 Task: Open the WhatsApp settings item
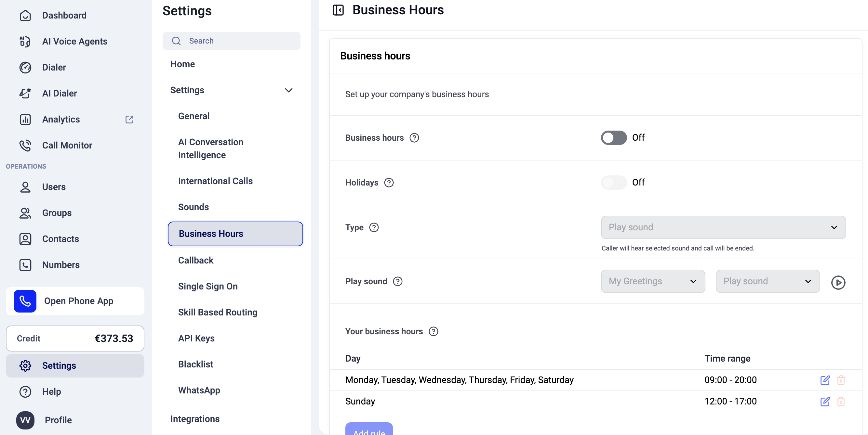pyautogui.click(x=199, y=390)
